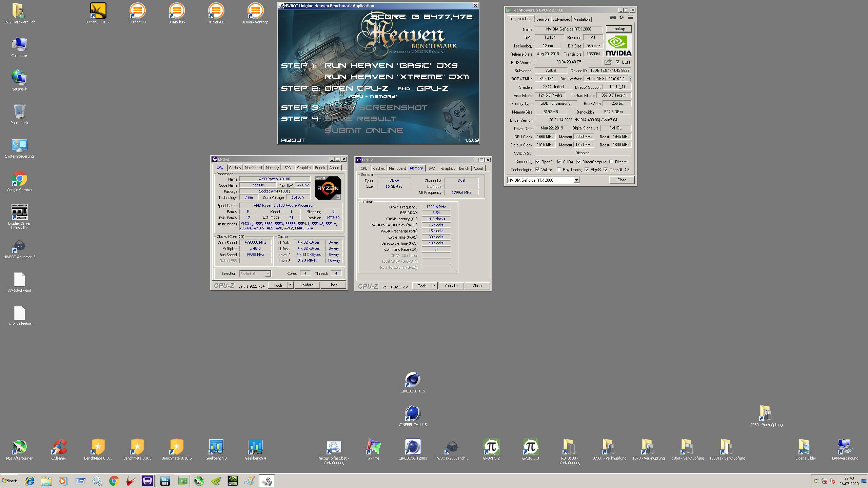The image size is (868, 488).
Task: Open GPUPI 3.3 desktop icon
Action: click(x=531, y=449)
